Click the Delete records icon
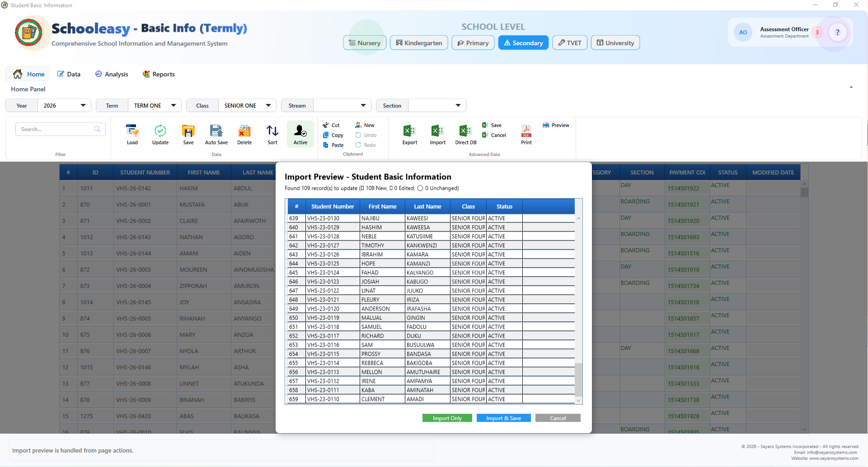This screenshot has width=868, height=467. point(244,134)
